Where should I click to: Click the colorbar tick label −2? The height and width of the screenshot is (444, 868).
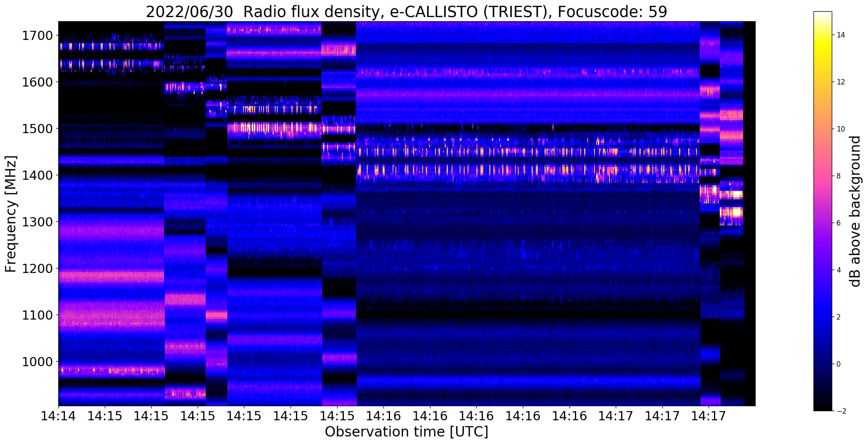pyautogui.click(x=841, y=411)
